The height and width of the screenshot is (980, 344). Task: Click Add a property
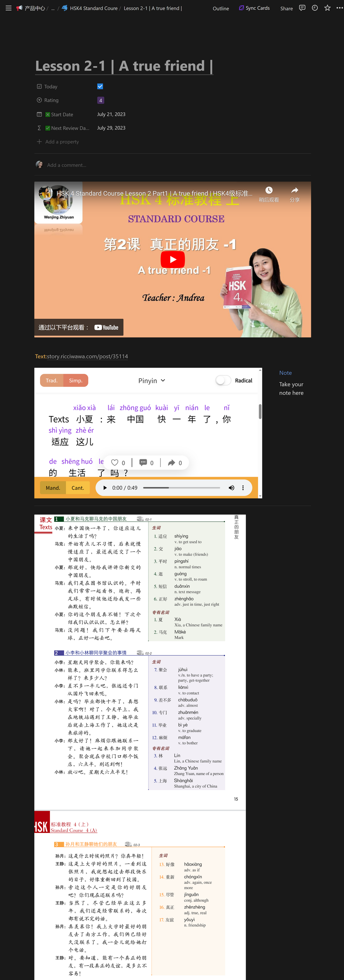tap(58, 142)
